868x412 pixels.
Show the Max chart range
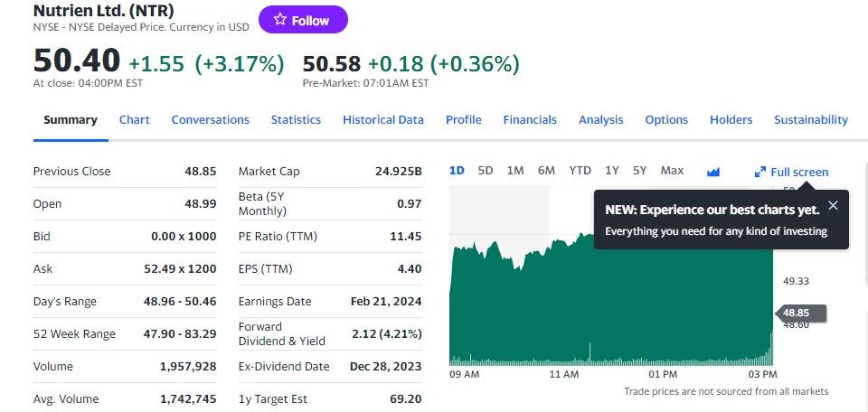[x=672, y=171]
